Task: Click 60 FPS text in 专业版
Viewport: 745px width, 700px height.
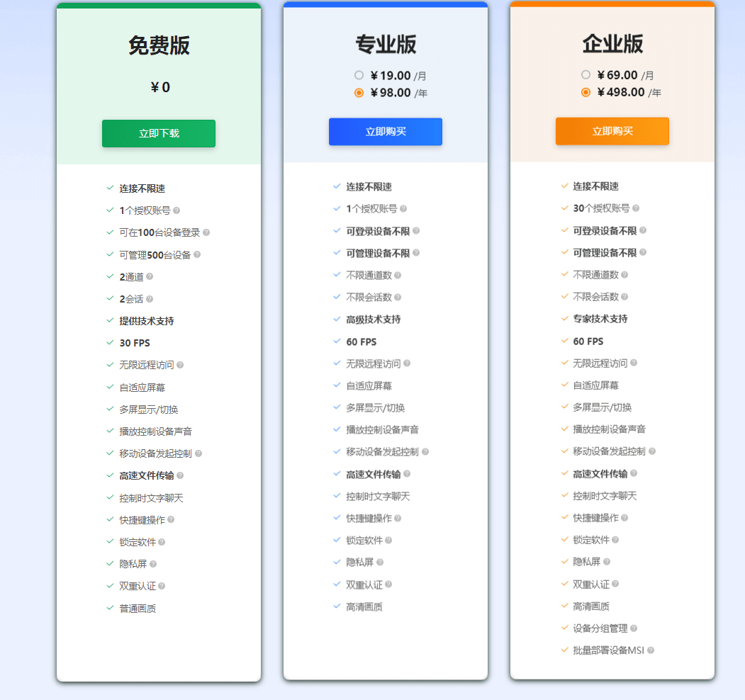Action: pos(361,342)
